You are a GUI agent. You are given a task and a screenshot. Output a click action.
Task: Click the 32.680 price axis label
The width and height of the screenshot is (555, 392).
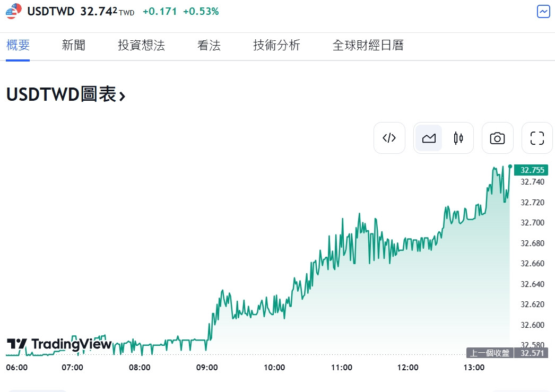tap(532, 243)
